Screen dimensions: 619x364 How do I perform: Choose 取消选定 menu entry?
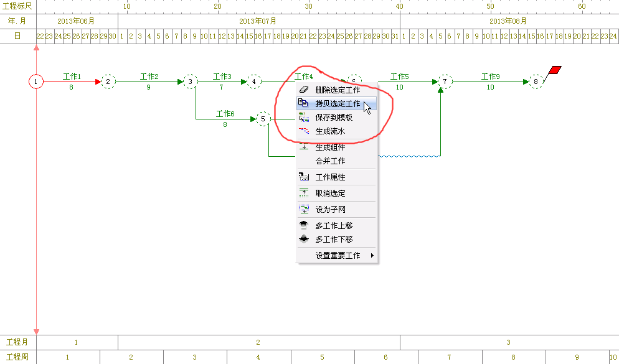tap(336, 194)
